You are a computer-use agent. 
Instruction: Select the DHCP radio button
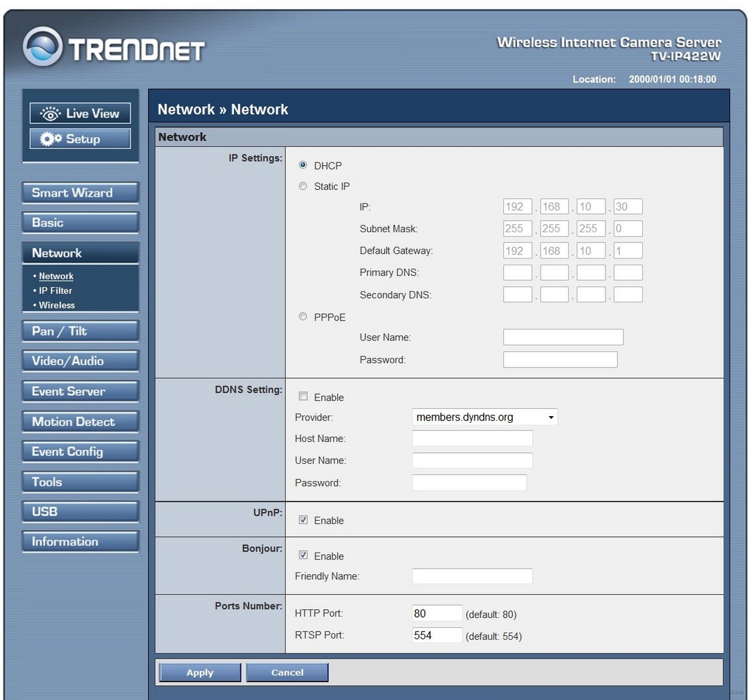(x=303, y=165)
